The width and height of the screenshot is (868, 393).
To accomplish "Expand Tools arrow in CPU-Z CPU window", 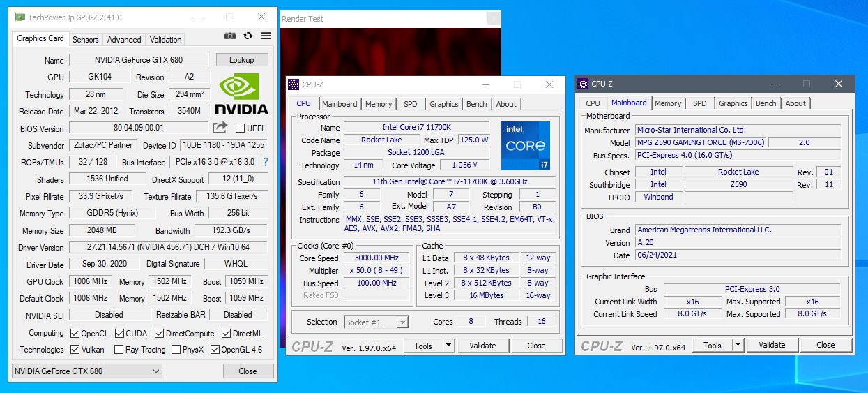I will pos(448,346).
